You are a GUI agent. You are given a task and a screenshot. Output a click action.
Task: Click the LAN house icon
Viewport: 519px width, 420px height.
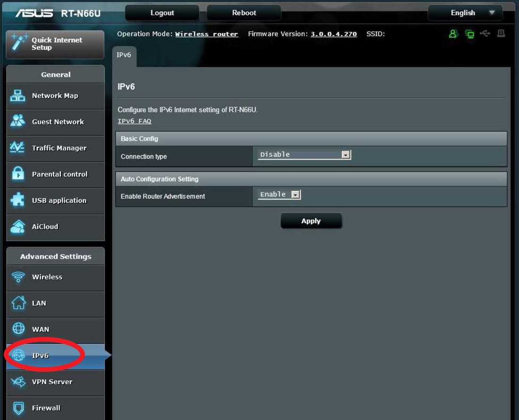coord(18,302)
